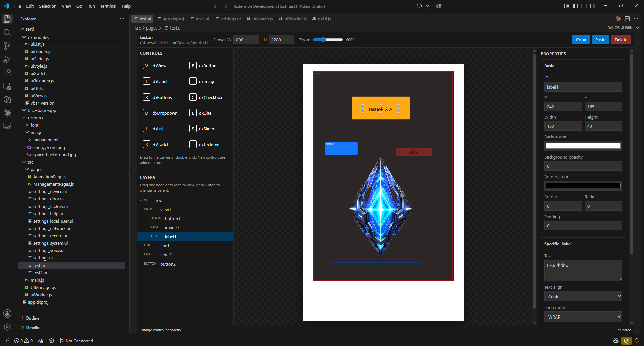This screenshot has width=644, height=346.
Task: Open settings_network.ui in Explorer
Action: click(x=51, y=228)
